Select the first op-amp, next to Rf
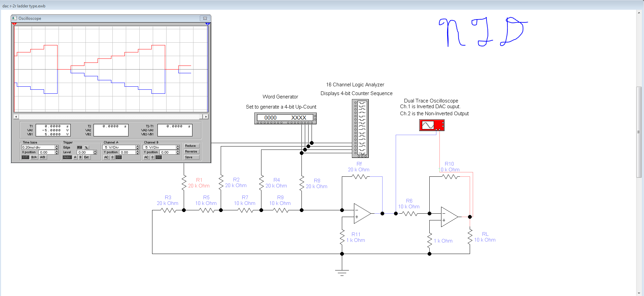The height and width of the screenshot is (296, 644). pos(362,213)
